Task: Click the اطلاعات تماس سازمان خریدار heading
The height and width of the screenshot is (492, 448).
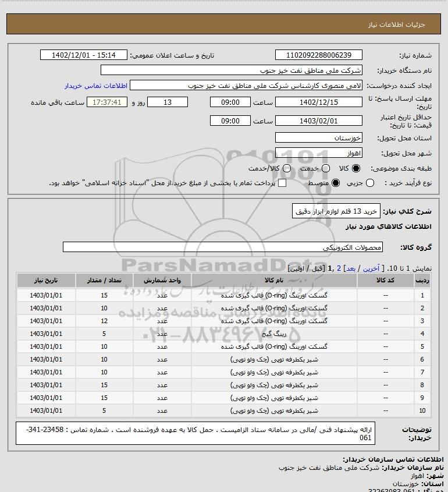Action: click(393, 459)
